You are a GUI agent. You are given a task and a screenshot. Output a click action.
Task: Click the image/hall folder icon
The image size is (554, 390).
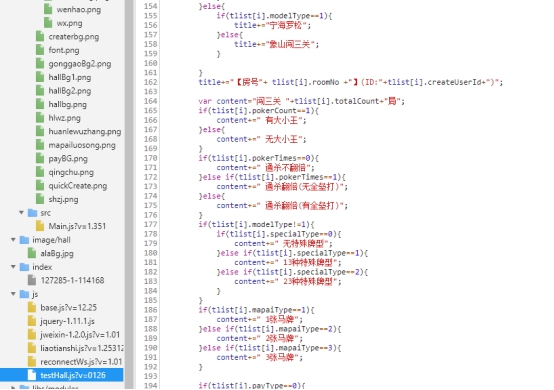24,240
